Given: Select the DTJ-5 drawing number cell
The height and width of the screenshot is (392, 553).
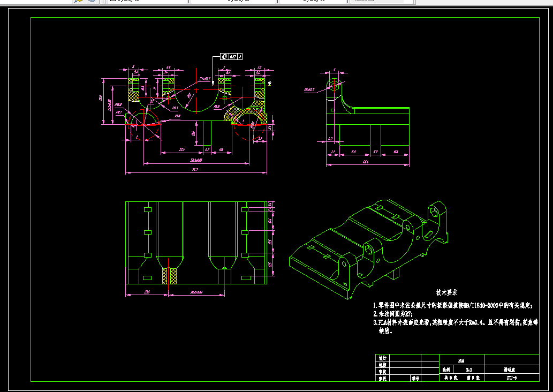Looking at the screenshot, I should click(x=512, y=378).
